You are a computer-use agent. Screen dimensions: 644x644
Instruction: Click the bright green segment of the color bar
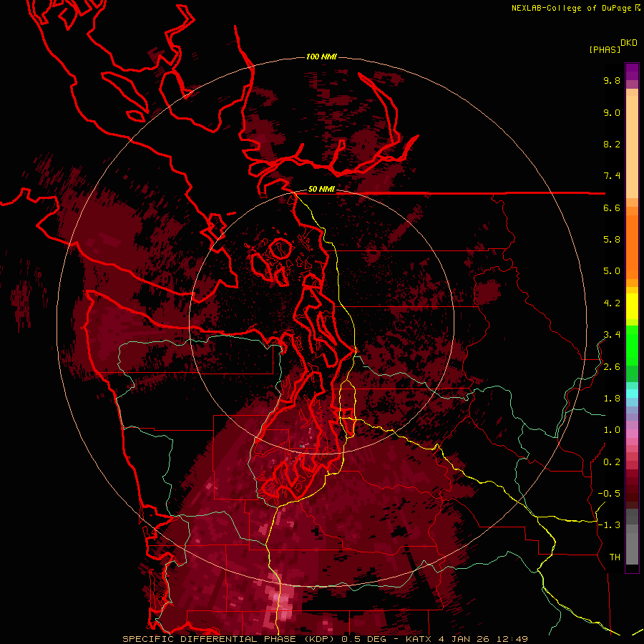pyautogui.click(x=632, y=346)
